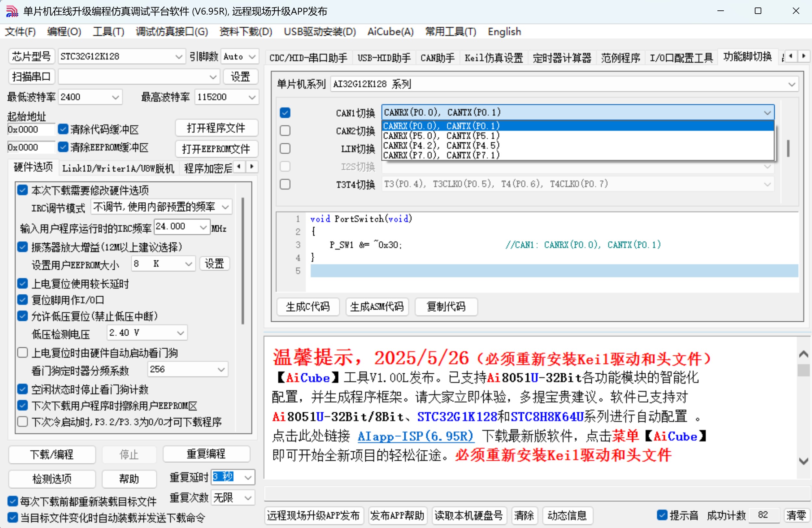Switch to the 定时器计算器 tab
The width and height of the screenshot is (812, 528).
(562, 58)
